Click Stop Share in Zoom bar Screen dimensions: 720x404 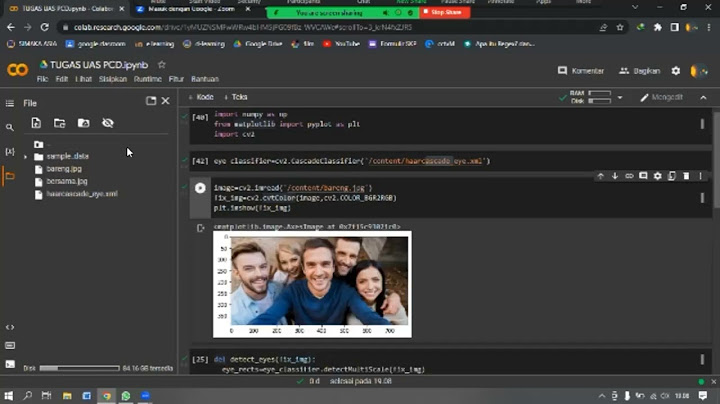444,12
